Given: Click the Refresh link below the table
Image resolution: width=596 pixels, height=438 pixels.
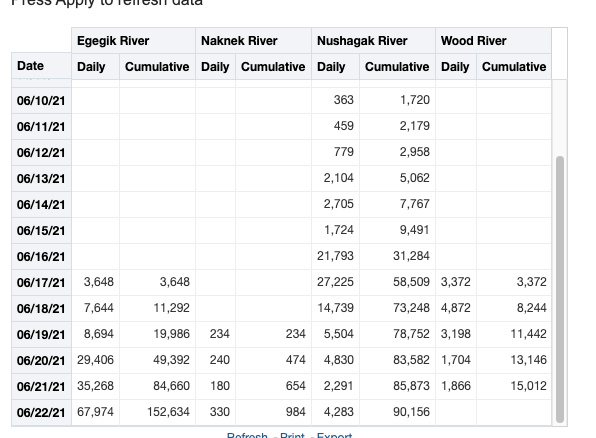Looking at the screenshot, I should [247, 435].
